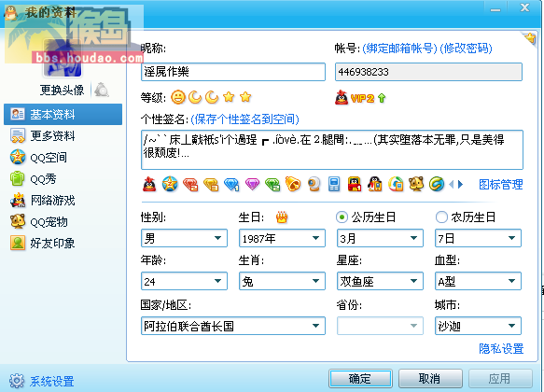Click the 修改密码 link

click(466, 49)
